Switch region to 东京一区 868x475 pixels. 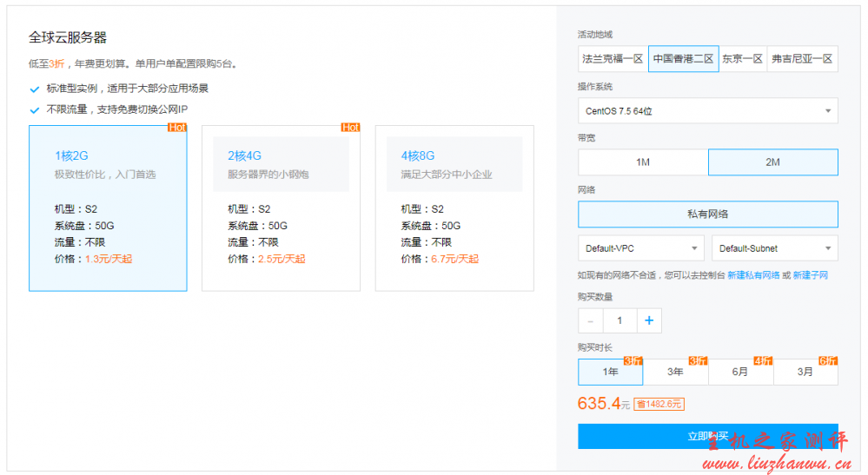click(743, 59)
